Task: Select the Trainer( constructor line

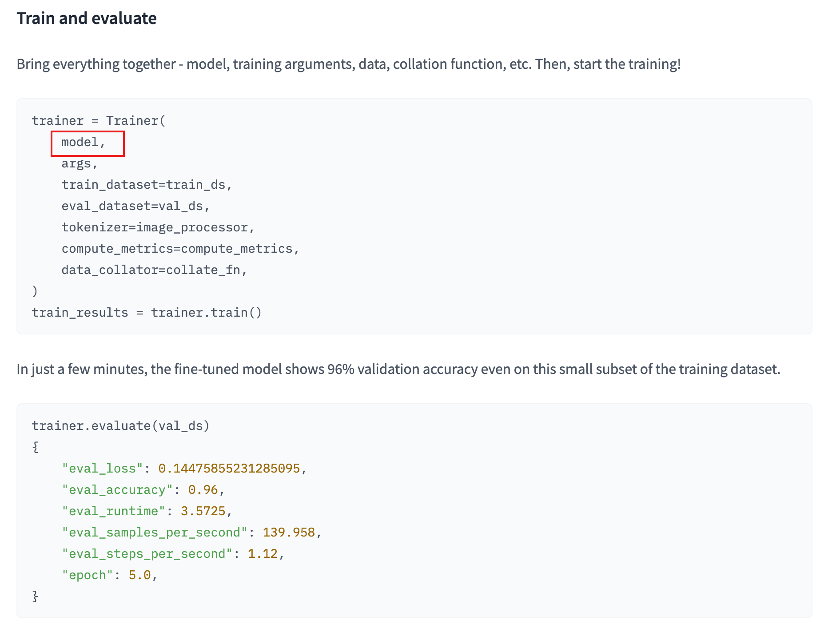Action: click(x=99, y=120)
